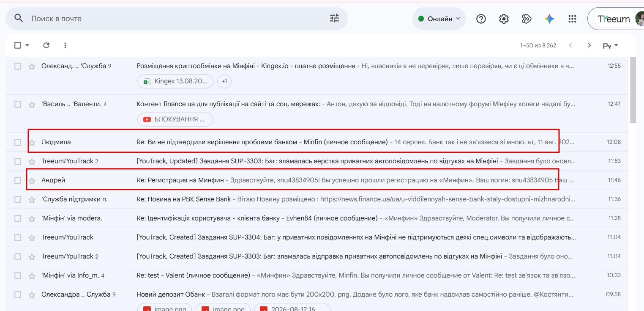Click the 12:55 timestamp
644x311 pixels.
click(x=614, y=66)
